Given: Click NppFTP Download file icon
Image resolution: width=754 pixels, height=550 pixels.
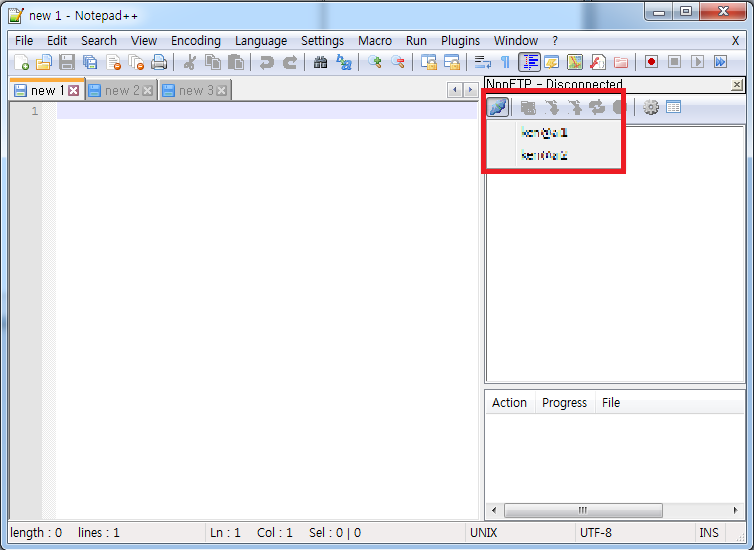Looking at the screenshot, I should pos(552,107).
